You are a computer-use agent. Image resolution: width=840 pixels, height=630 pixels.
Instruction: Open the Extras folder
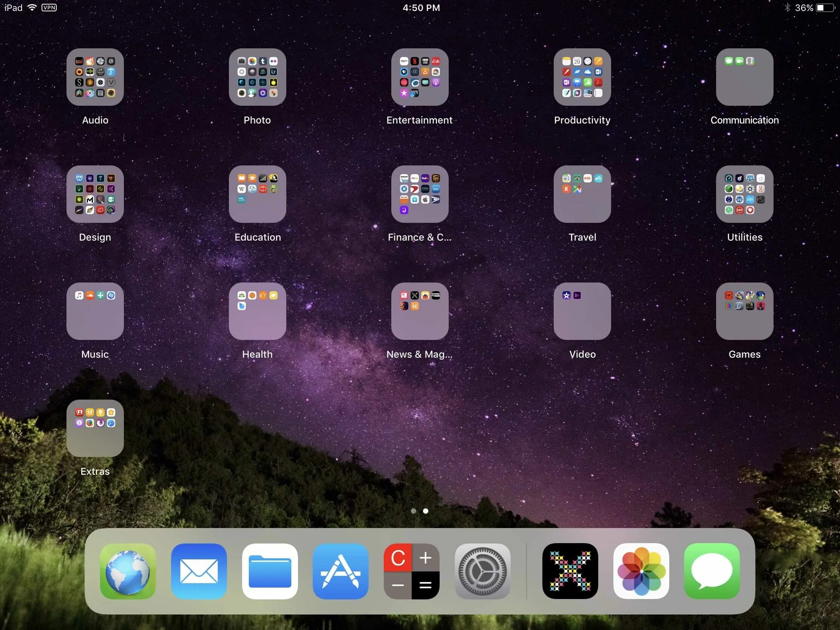pyautogui.click(x=95, y=428)
